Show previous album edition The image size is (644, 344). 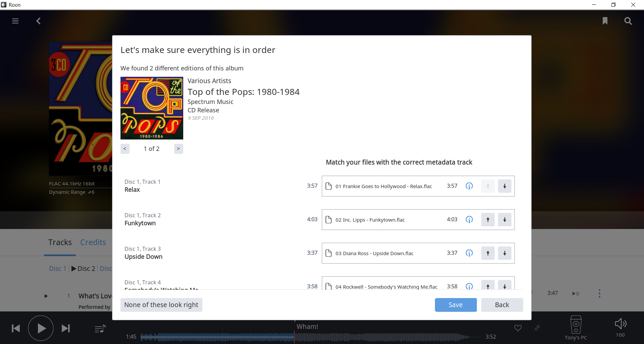[125, 149]
